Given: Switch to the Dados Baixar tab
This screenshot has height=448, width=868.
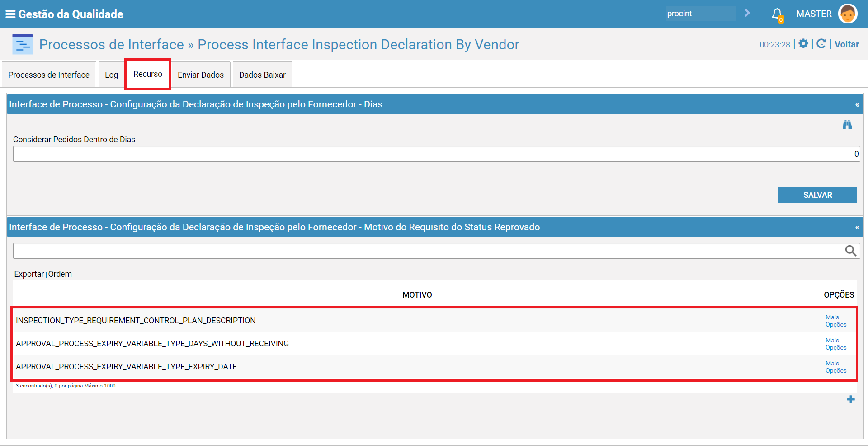Looking at the screenshot, I should (262, 75).
